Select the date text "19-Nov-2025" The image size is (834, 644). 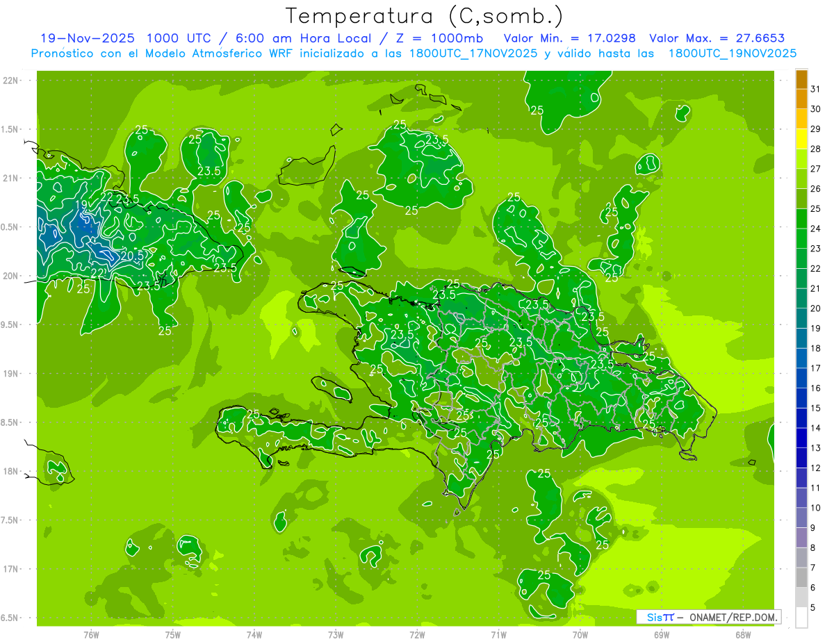[88, 38]
